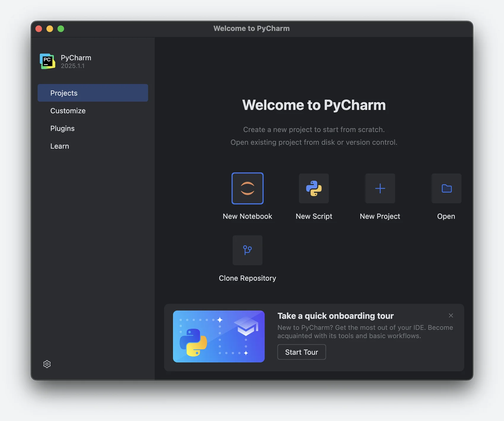504x421 pixels.
Task: Click the New Notebook label
Action: coord(247,216)
